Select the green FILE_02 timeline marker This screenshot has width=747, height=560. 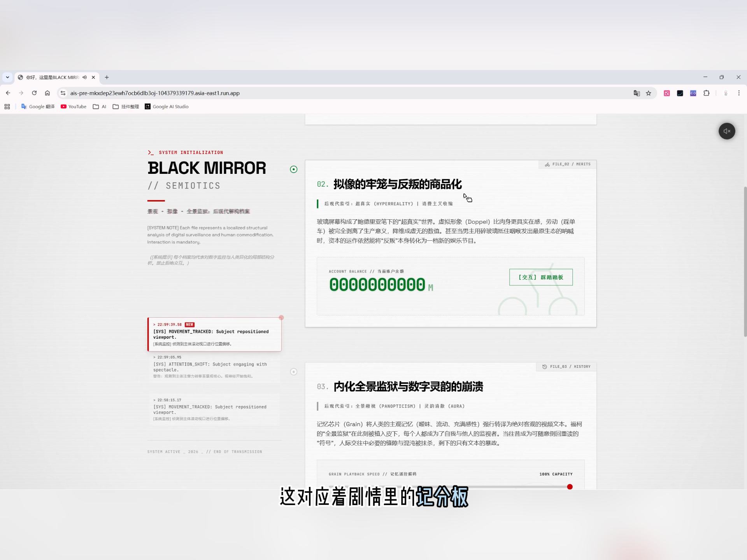294,169
